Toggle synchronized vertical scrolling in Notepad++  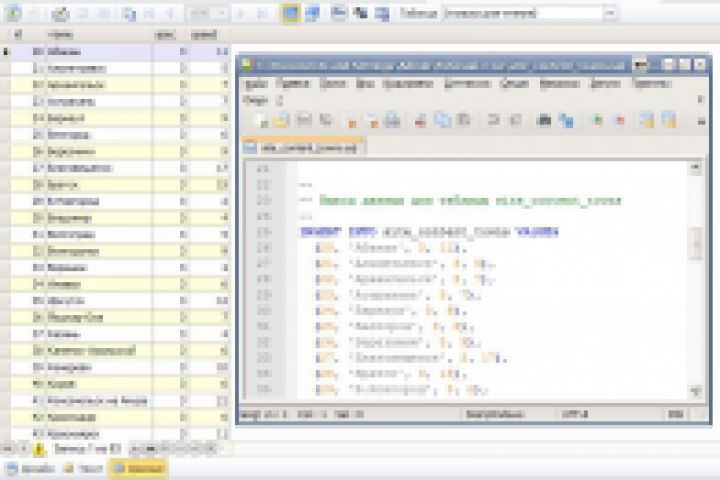(647, 120)
